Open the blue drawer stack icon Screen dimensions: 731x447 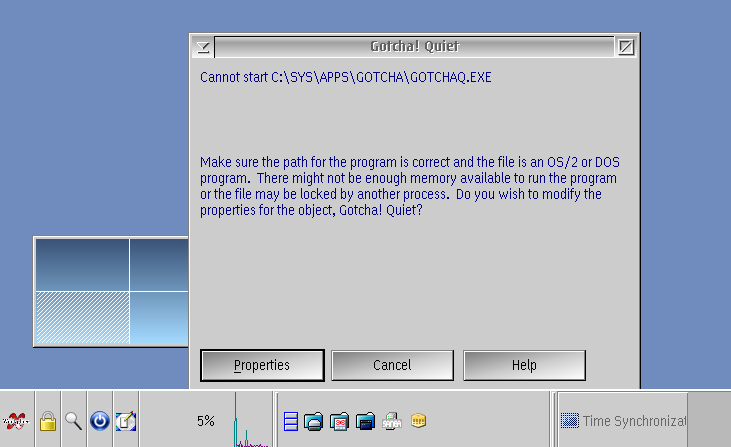pyautogui.click(x=291, y=421)
